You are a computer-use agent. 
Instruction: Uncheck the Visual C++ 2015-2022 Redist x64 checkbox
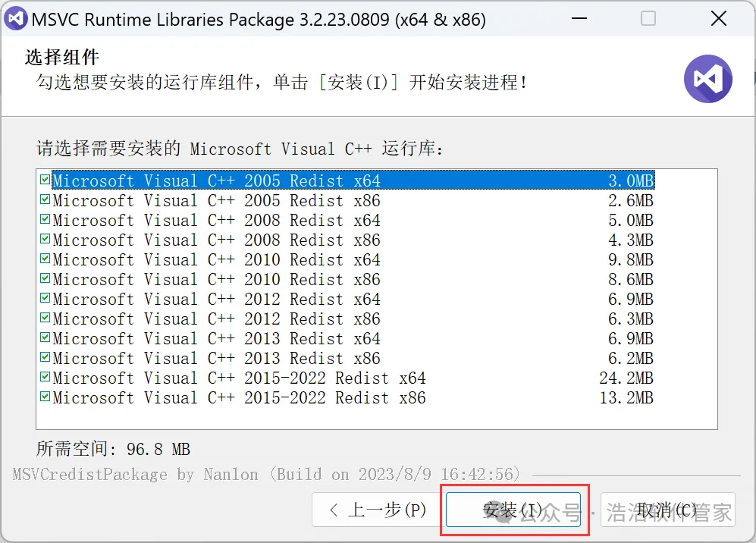[45, 378]
